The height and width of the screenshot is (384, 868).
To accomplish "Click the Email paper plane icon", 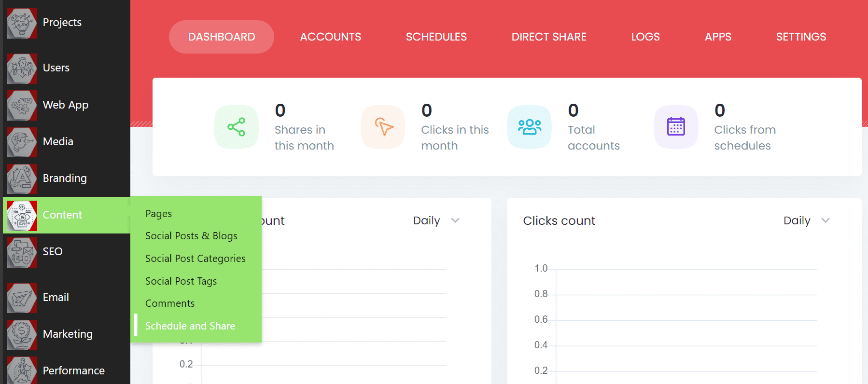I will [x=22, y=298].
